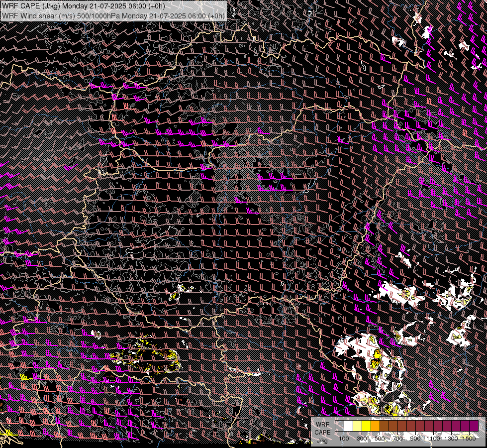Click the J/kg unit label in the legend
The width and height of the screenshot is (487, 448).
click(322, 441)
